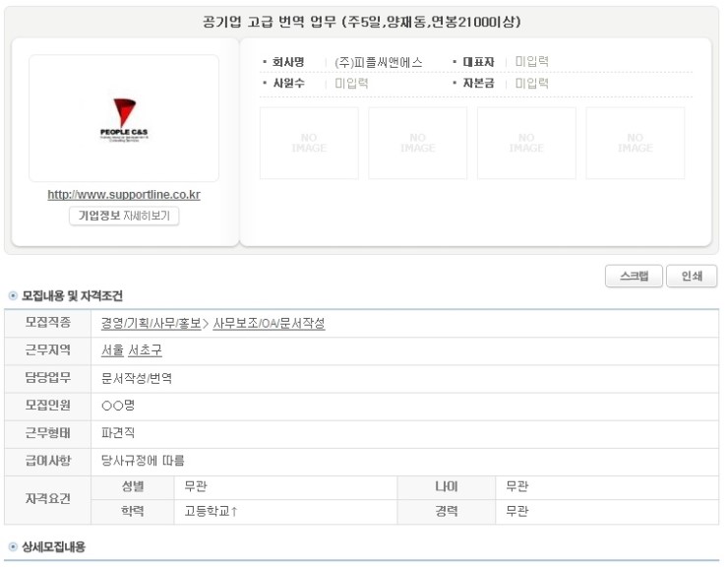Click the 미입력 value next to 사원수

pos(351,83)
